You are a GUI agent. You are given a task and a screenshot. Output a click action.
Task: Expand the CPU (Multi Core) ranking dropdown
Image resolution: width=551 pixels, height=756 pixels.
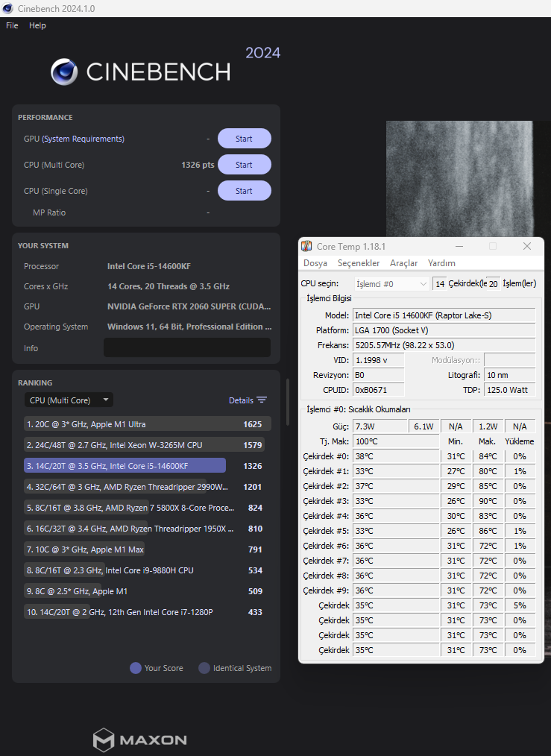[69, 400]
